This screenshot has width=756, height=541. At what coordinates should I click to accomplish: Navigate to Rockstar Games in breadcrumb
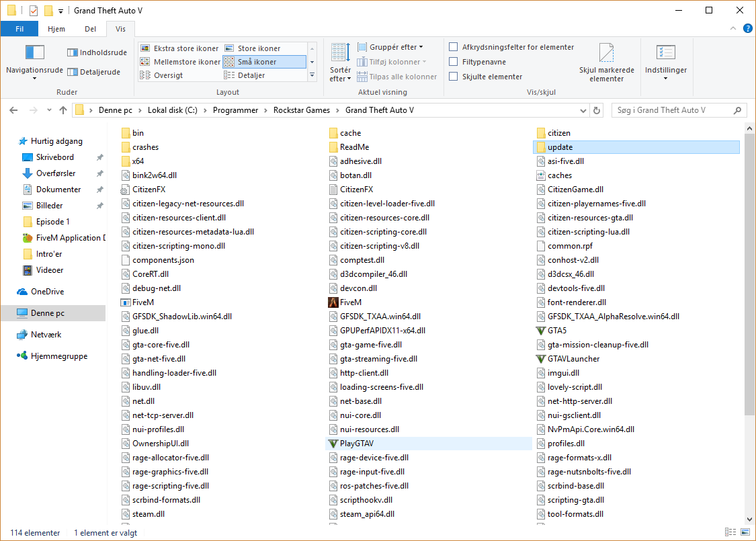coord(301,110)
